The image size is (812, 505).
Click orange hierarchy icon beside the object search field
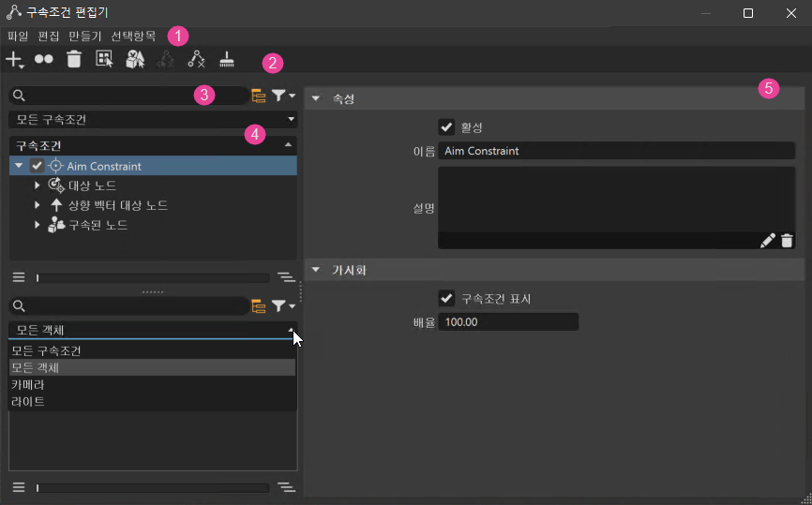tap(259, 306)
